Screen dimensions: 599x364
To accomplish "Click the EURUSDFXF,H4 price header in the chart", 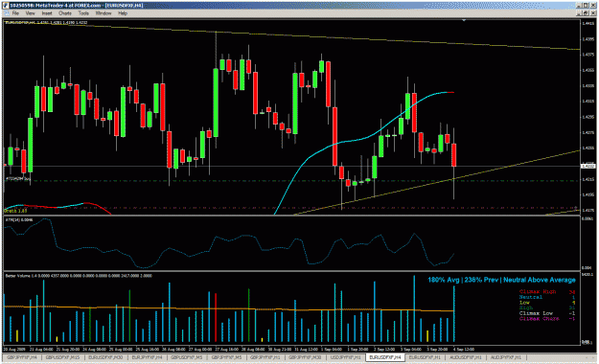I will [46, 23].
